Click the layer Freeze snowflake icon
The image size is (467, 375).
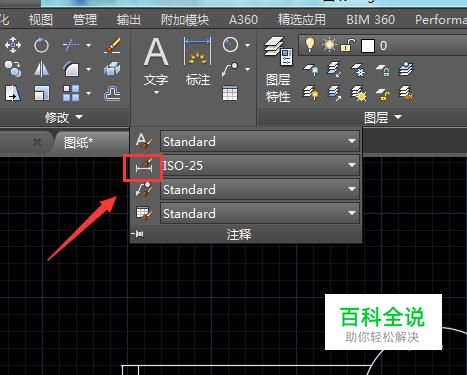click(x=358, y=70)
